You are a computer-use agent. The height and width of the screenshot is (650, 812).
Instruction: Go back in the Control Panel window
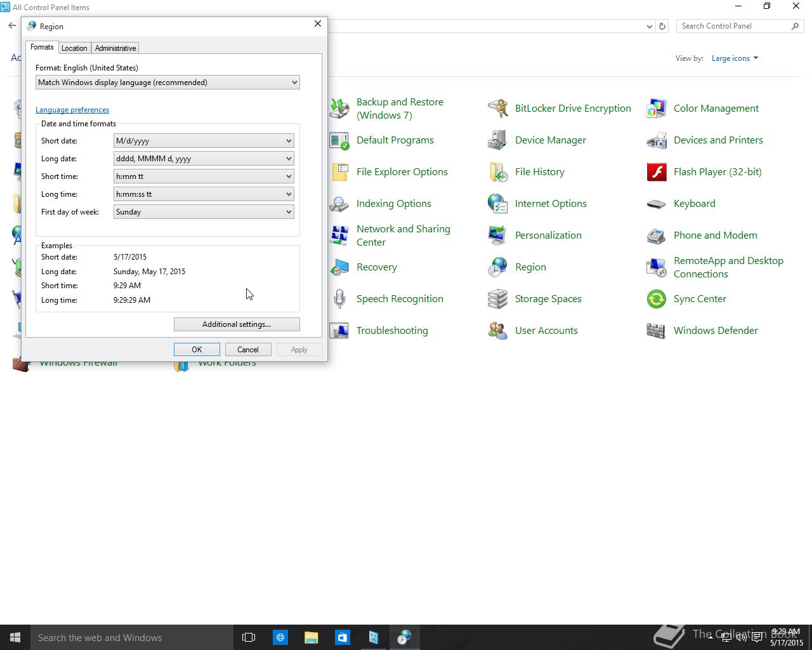tap(12, 26)
